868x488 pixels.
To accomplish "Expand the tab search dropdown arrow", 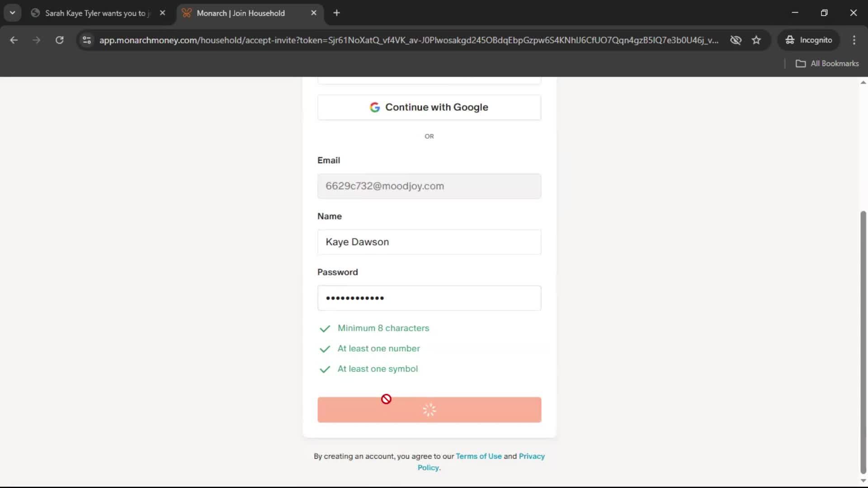I will [12, 13].
